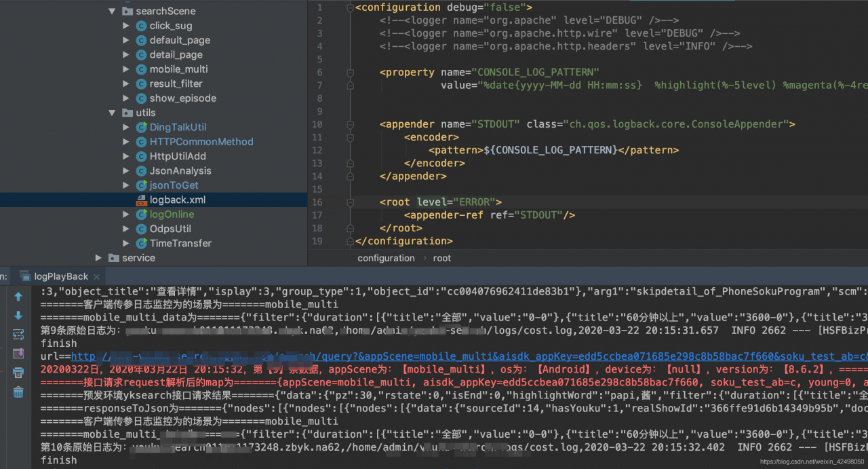This screenshot has height=469, width=868.
Task: Expand the DingTalkUtil class node
Action: click(126, 127)
